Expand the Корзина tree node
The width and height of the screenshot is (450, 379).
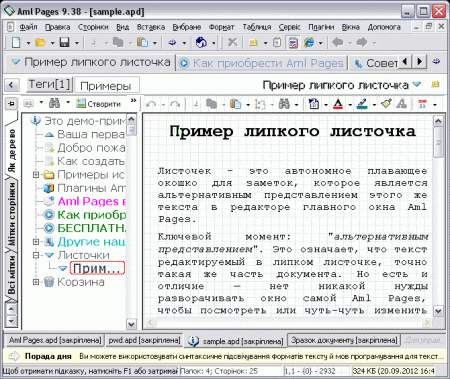point(36,282)
